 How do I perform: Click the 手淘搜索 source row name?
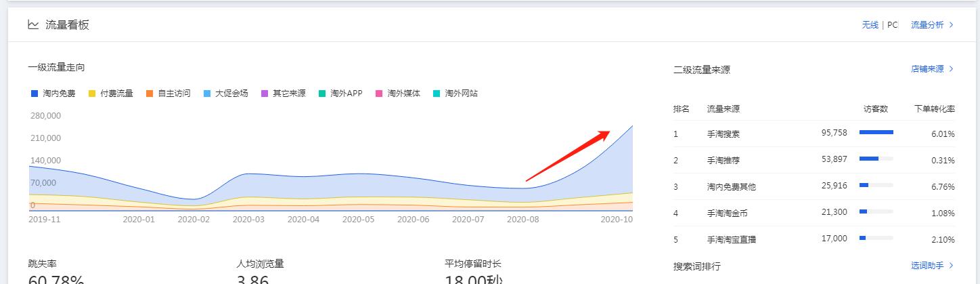coord(723,134)
